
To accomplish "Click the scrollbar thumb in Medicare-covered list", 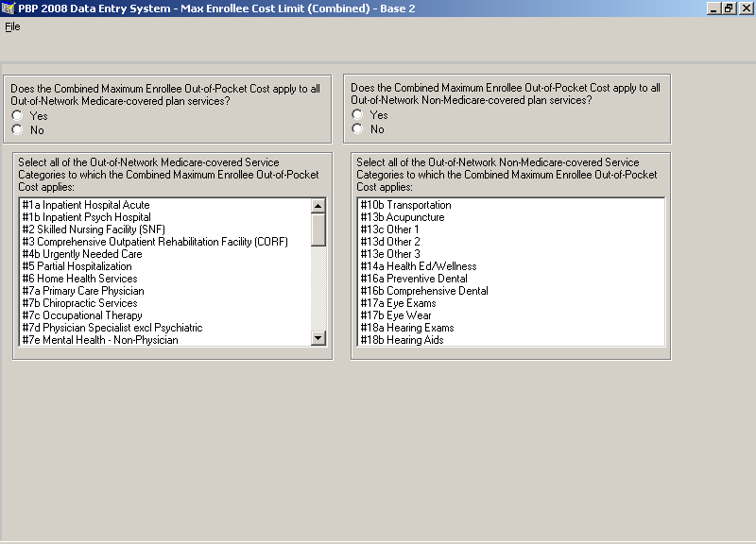I will 318,229.
